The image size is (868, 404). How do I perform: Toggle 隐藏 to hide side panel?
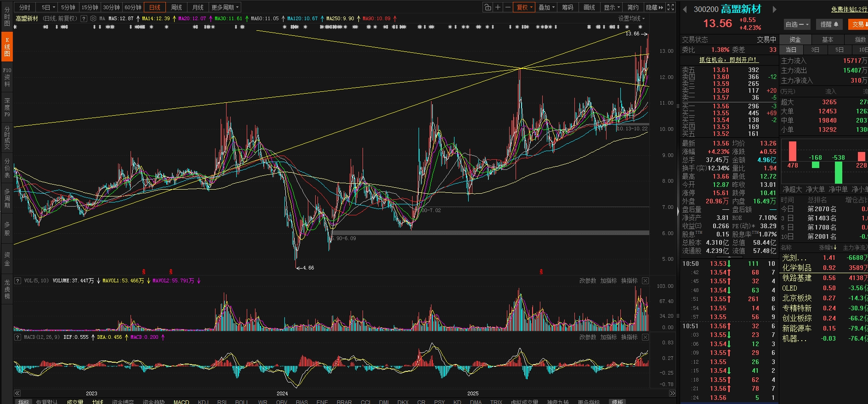[654, 7]
